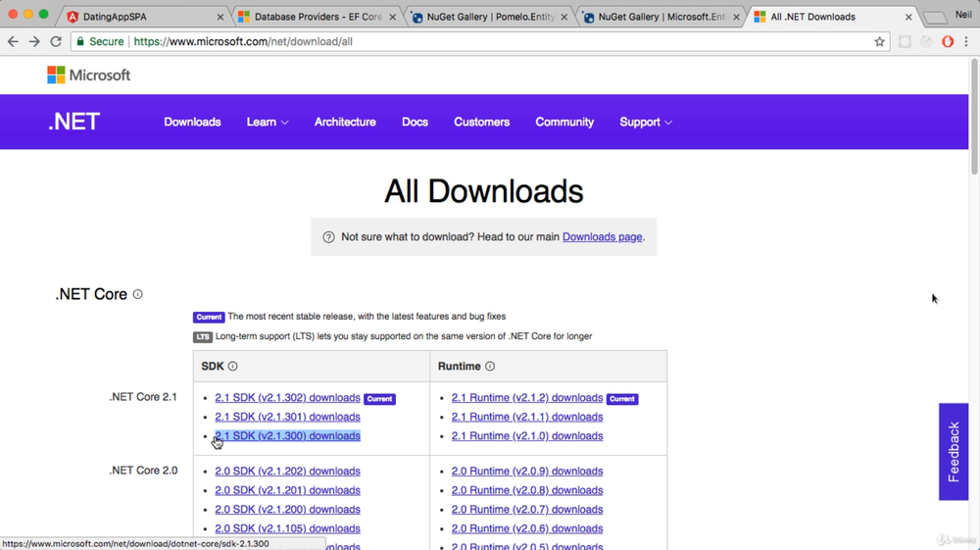This screenshot has width=980, height=550.
Task: Switch to NuGet Gallery Microsoft.Enti tab
Action: tap(661, 17)
